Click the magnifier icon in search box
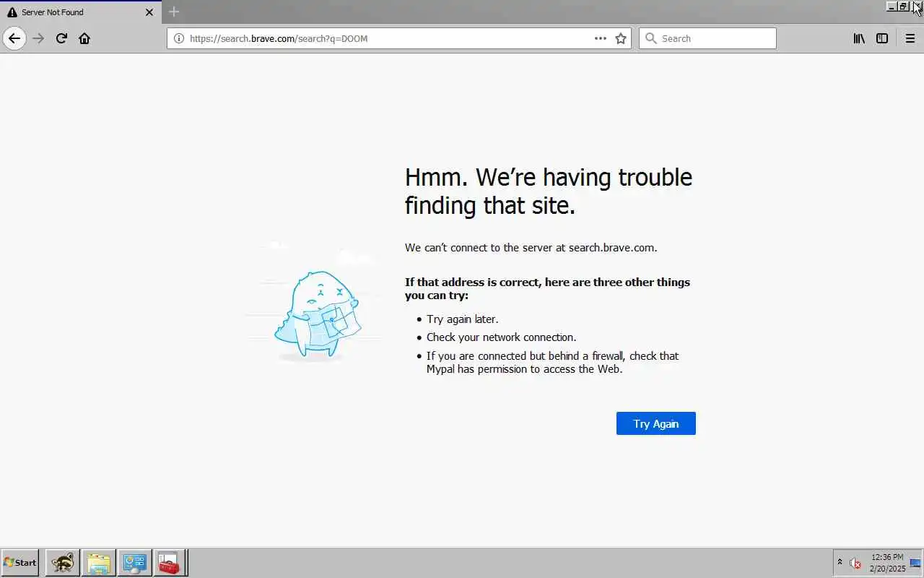This screenshot has width=924, height=578. point(650,38)
